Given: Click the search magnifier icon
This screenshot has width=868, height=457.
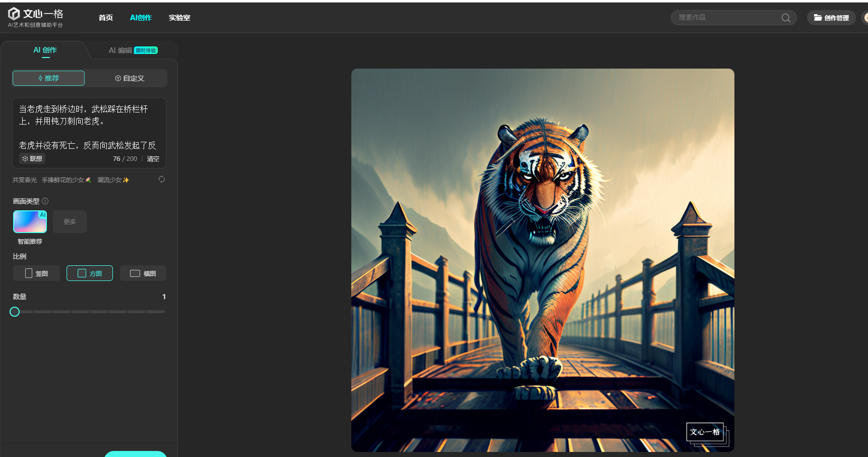Looking at the screenshot, I should tap(785, 18).
